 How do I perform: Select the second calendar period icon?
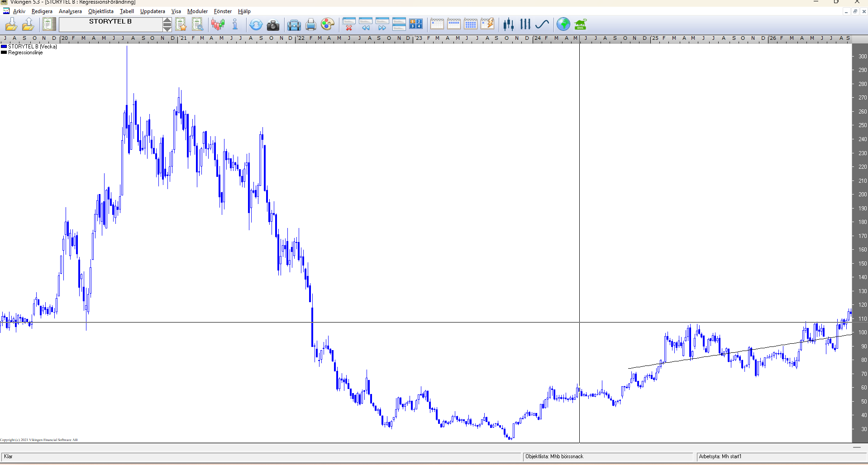coord(454,24)
